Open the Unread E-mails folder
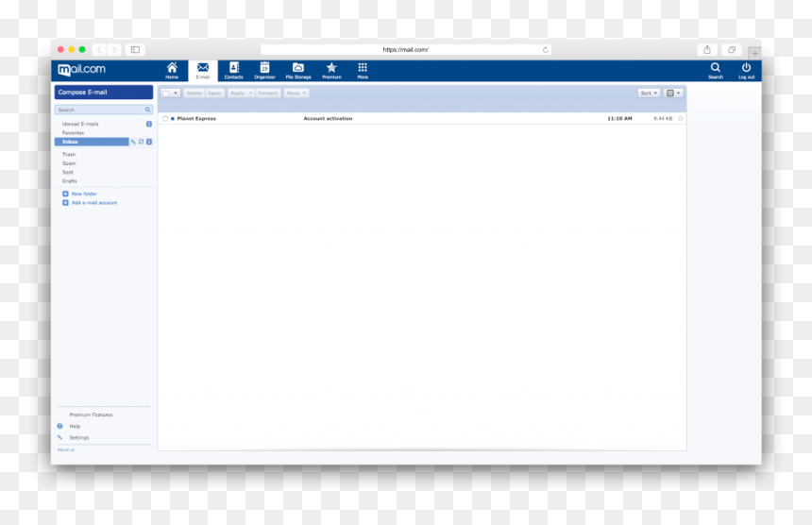 80,125
